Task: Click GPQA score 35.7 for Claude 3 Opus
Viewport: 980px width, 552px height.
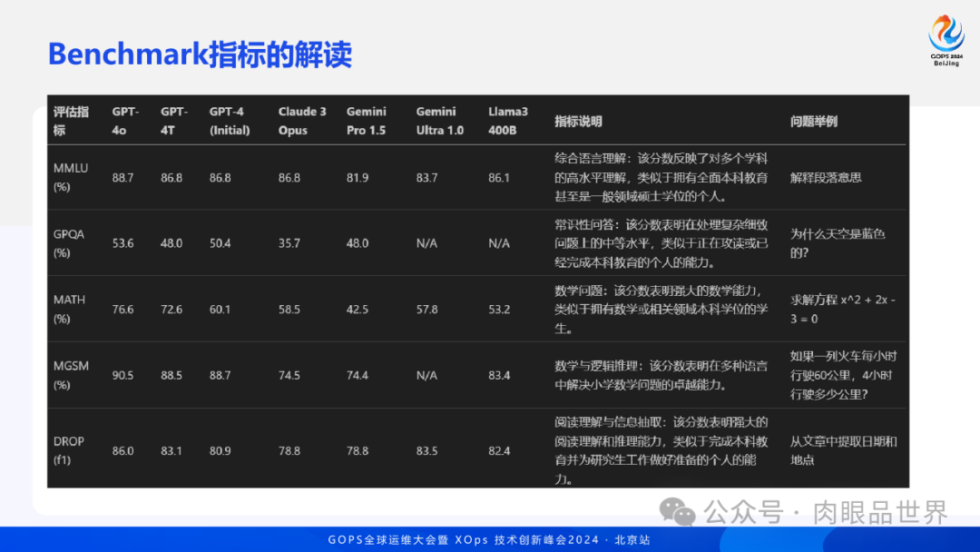Action: 289,243
